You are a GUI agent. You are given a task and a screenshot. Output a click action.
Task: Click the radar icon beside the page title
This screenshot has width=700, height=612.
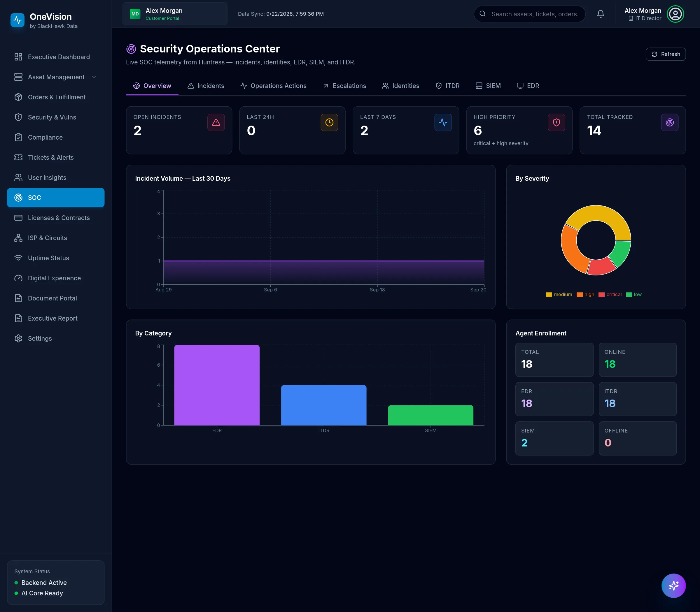point(131,49)
